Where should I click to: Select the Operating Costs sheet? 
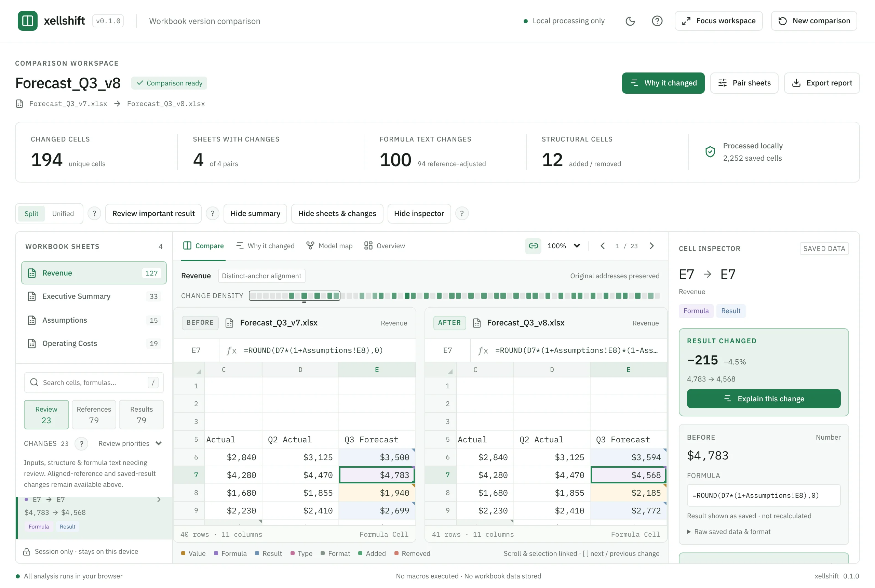[94, 344]
